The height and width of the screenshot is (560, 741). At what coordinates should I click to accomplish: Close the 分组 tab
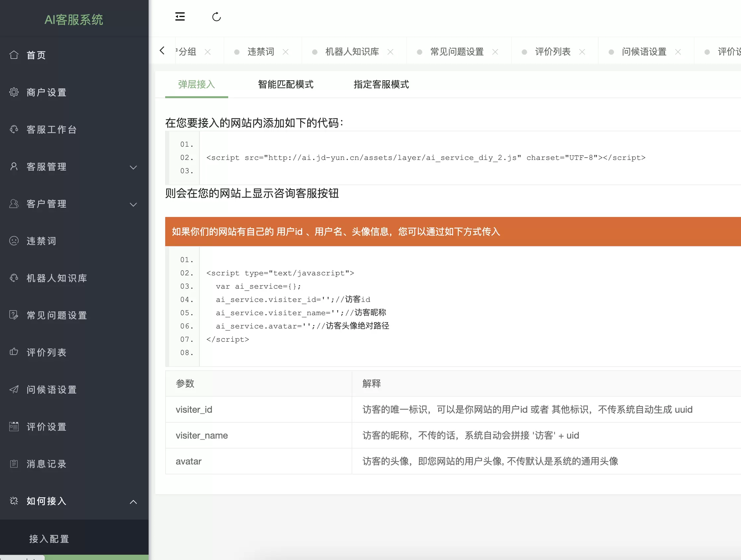coord(208,52)
